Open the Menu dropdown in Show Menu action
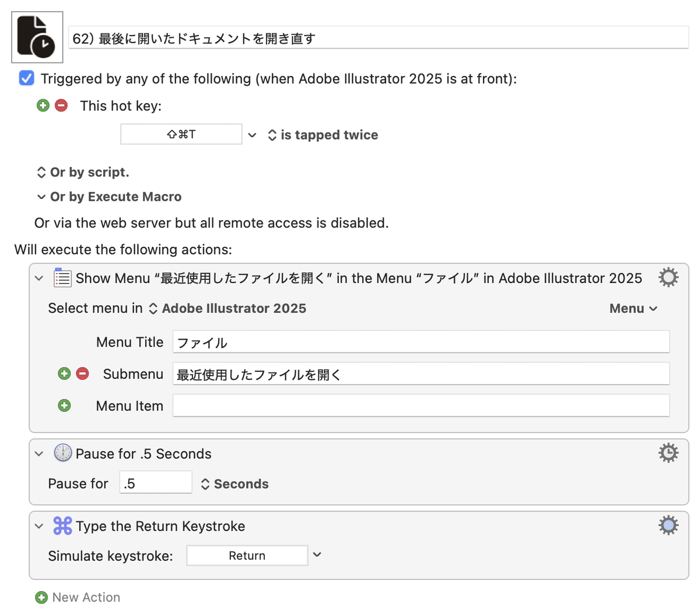This screenshot has width=700, height=615. point(633,308)
